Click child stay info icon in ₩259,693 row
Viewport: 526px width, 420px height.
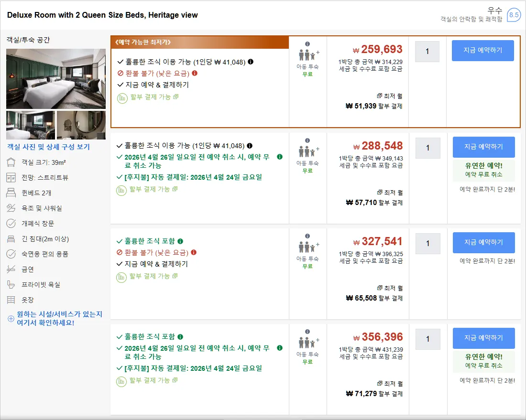(x=307, y=44)
